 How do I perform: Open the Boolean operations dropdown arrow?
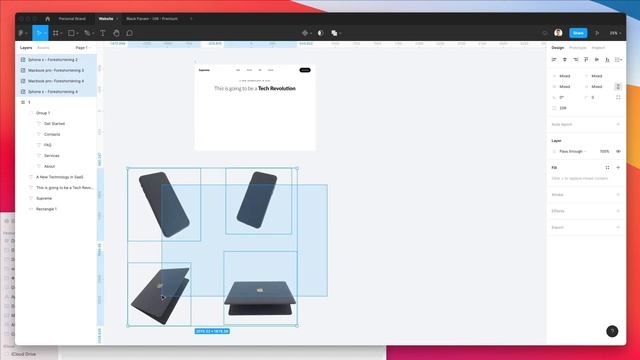(340, 33)
